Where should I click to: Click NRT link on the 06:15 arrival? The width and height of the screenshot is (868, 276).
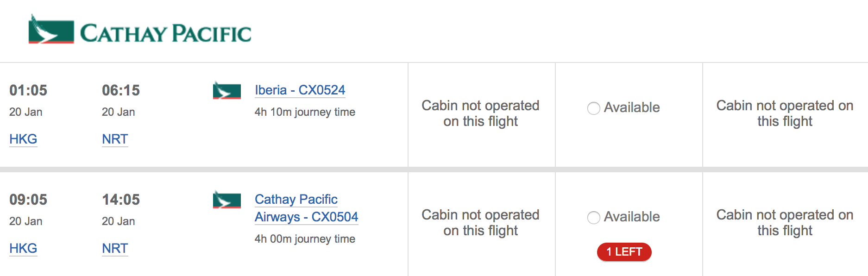pyautogui.click(x=115, y=139)
